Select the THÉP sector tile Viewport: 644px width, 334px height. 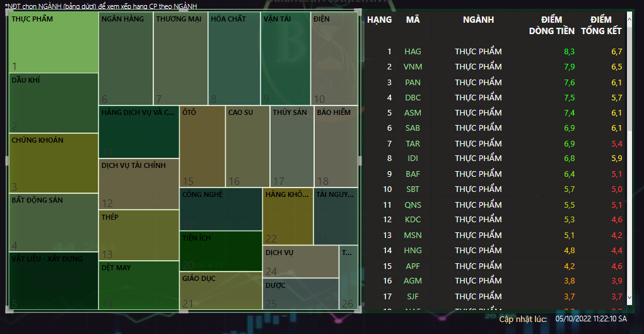(139, 236)
